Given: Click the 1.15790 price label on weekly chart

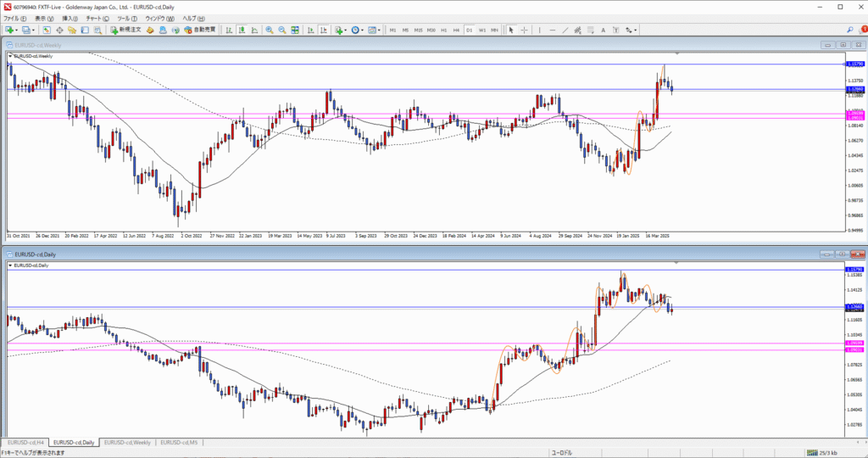Looking at the screenshot, I should (855, 64).
